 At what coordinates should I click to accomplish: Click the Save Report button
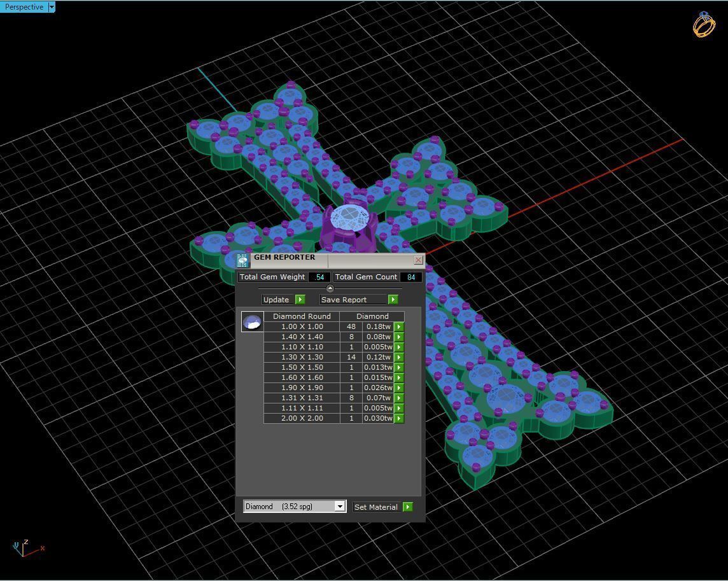coord(353,300)
